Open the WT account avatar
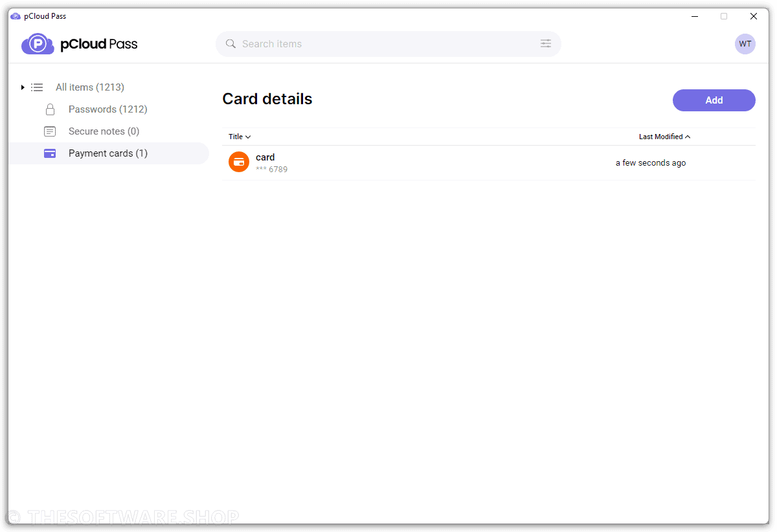 tap(745, 44)
